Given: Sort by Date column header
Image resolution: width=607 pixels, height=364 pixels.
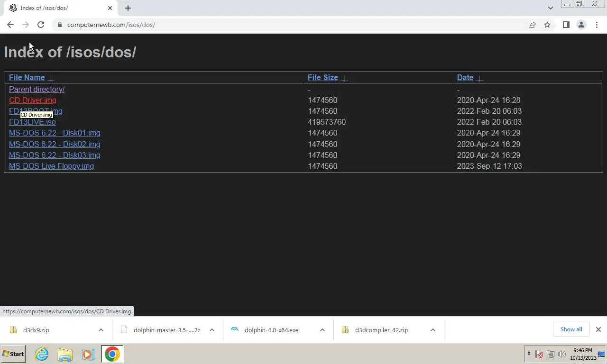Looking at the screenshot, I should pos(465,78).
